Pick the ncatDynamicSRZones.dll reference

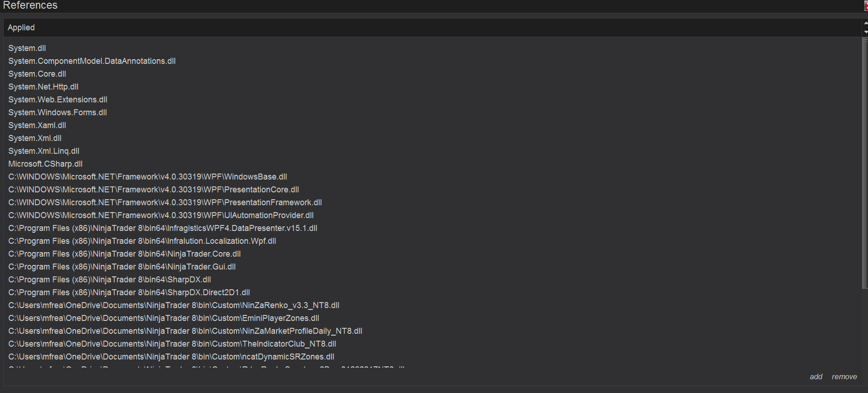click(x=171, y=357)
